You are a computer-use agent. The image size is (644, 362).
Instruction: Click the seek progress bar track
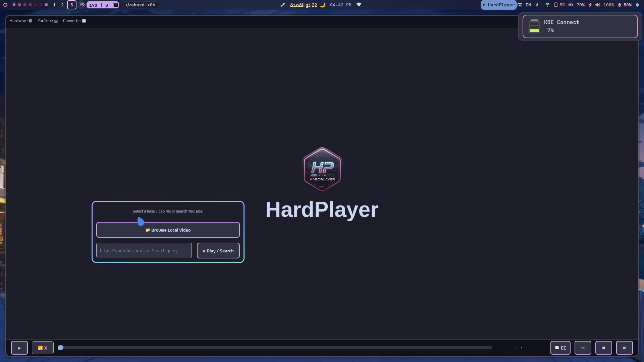[275, 348]
